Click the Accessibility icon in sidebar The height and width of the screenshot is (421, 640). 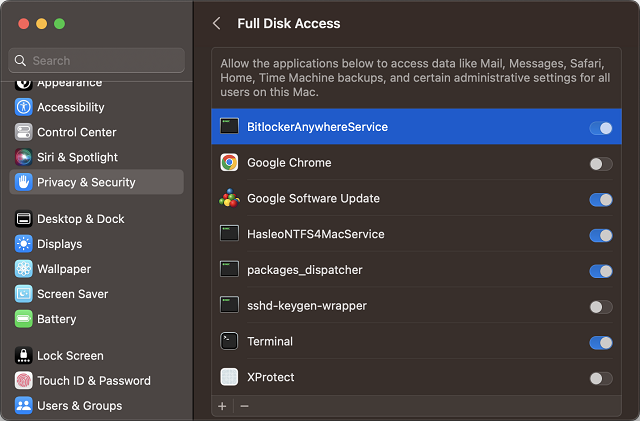[x=24, y=107]
